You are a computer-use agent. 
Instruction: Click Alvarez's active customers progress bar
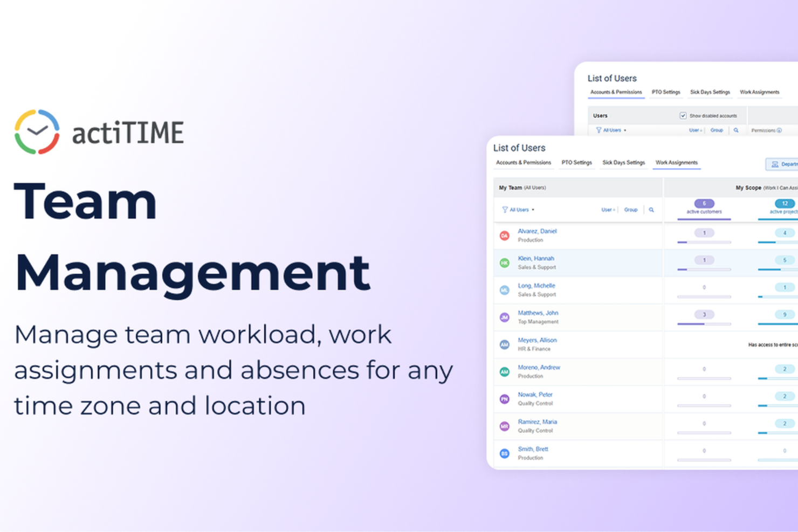coord(704,243)
